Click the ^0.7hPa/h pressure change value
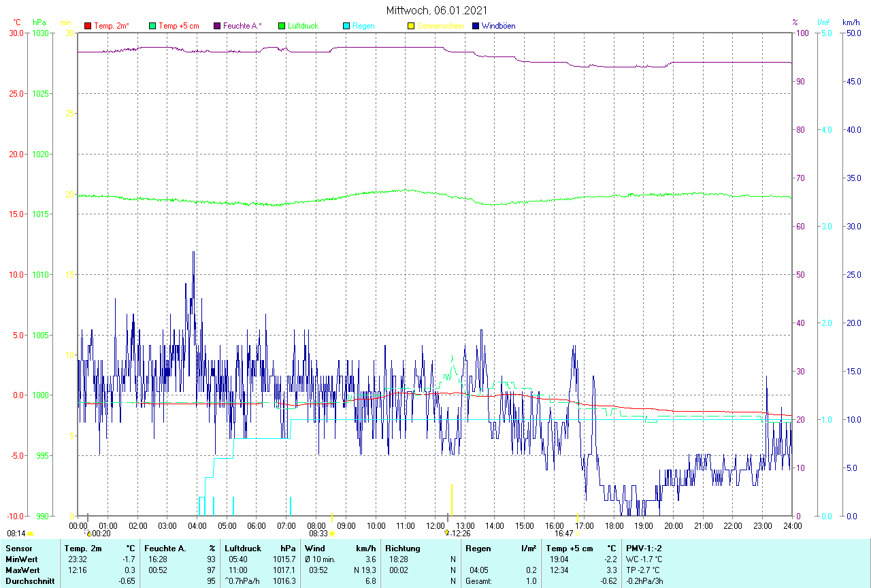 pos(243,581)
